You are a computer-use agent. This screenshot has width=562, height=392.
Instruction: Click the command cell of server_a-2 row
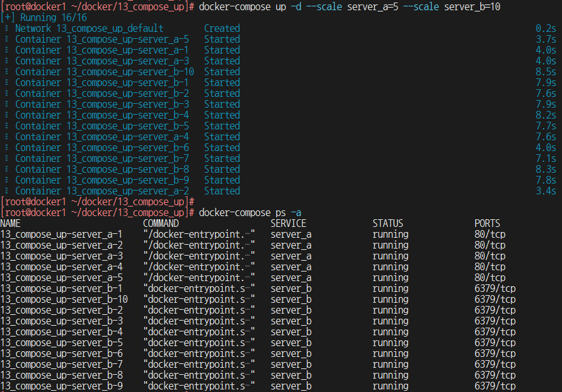click(199, 245)
